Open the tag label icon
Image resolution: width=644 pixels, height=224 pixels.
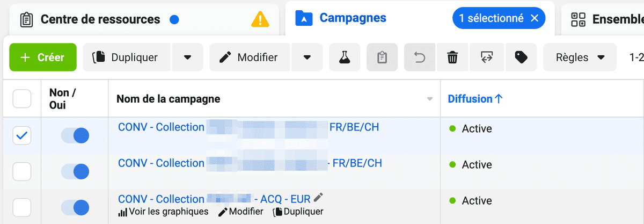521,57
